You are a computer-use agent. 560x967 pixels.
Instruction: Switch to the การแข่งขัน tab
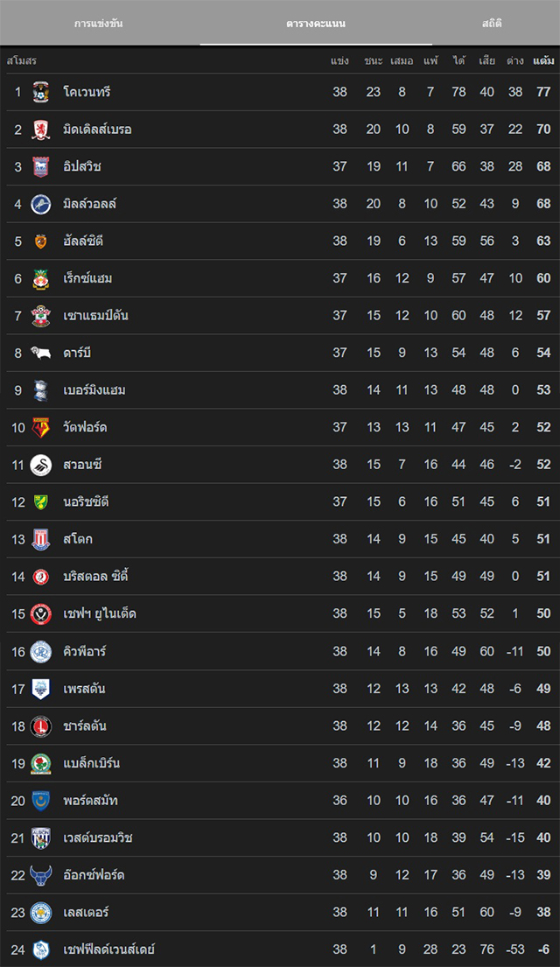[98, 24]
